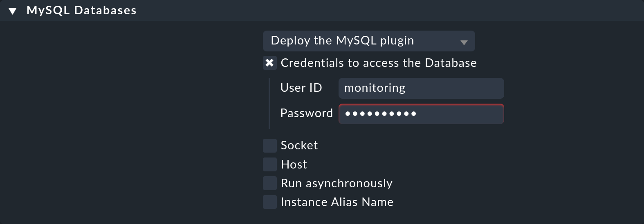Tick the Run asynchronously checkbox
The height and width of the screenshot is (224, 644).
click(x=269, y=183)
